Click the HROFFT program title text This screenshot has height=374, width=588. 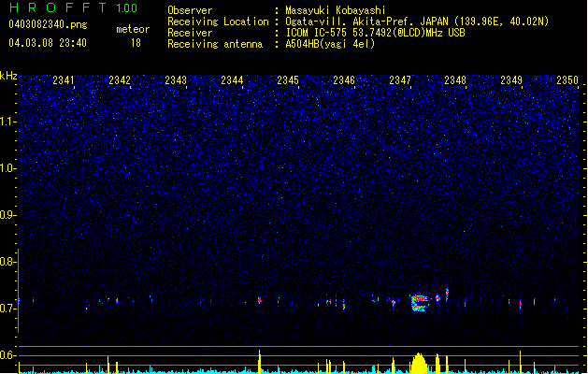tap(59, 7)
